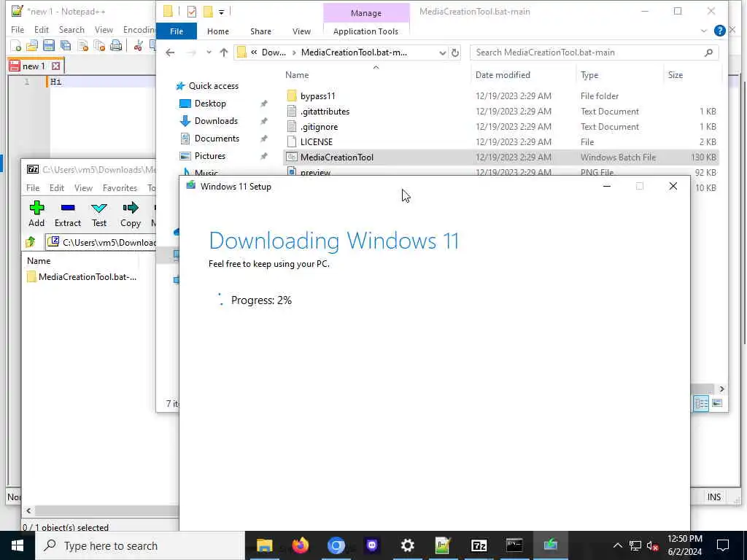Click 7-Zip horizontal scrollbar left arrow
Image resolution: width=747 pixels, height=560 pixels.
click(x=28, y=511)
